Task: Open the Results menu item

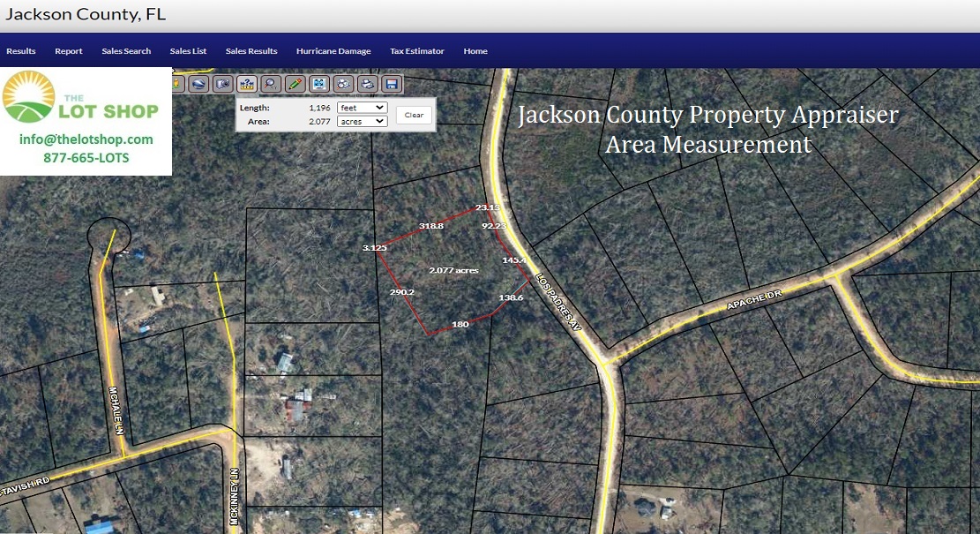Action: click(x=21, y=51)
